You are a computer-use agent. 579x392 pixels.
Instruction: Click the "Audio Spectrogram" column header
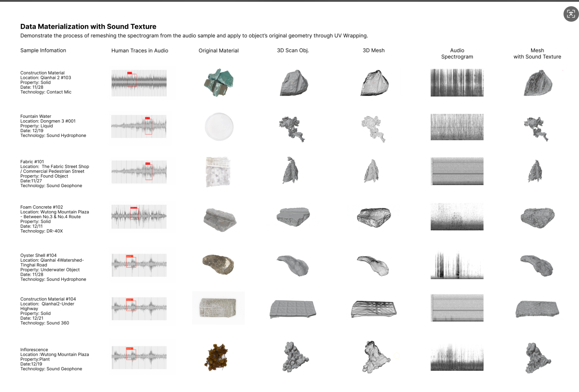(457, 54)
